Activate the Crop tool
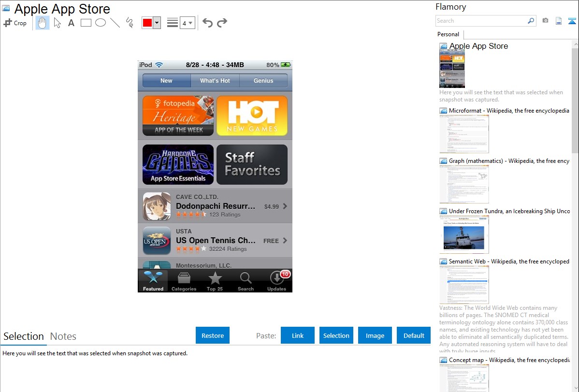Viewport: 579px width, 392px height. (15, 23)
